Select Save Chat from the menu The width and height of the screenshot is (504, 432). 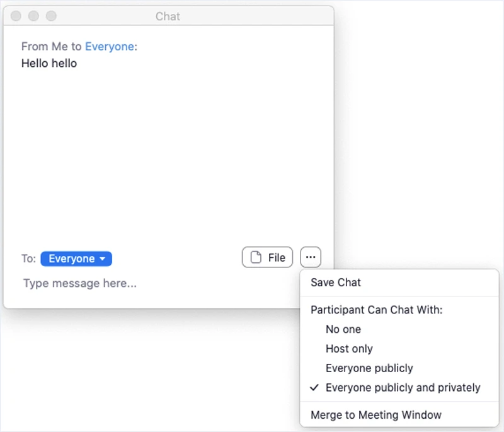point(336,283)
